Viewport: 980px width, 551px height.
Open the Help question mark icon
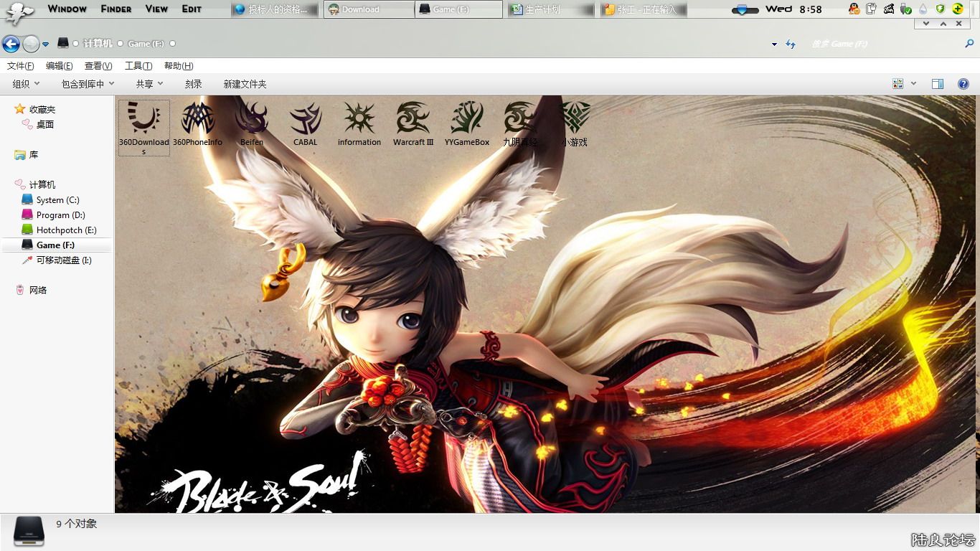tap(963, 84)
